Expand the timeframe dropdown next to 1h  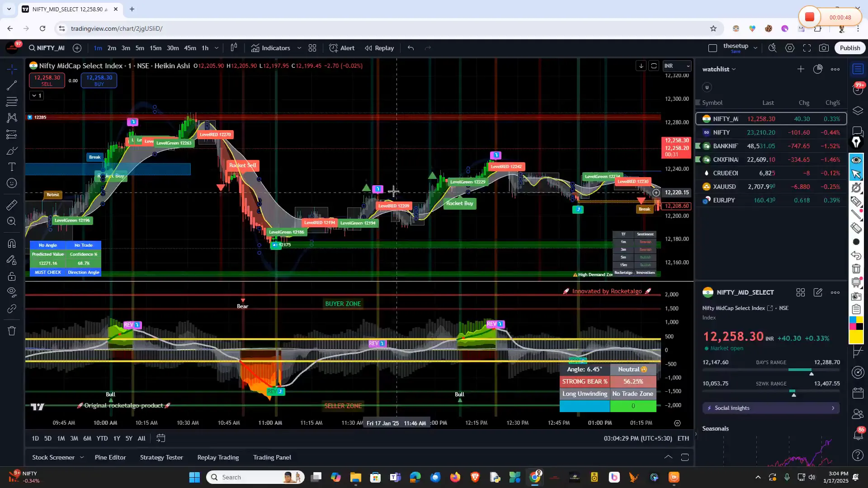tap(217, 48)
